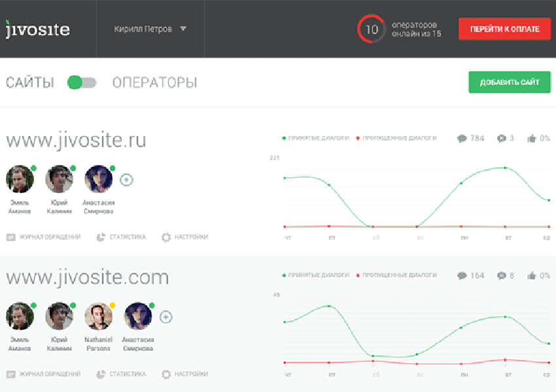
Task: Click the 10 operators online indicator
Action: point(372,29)
